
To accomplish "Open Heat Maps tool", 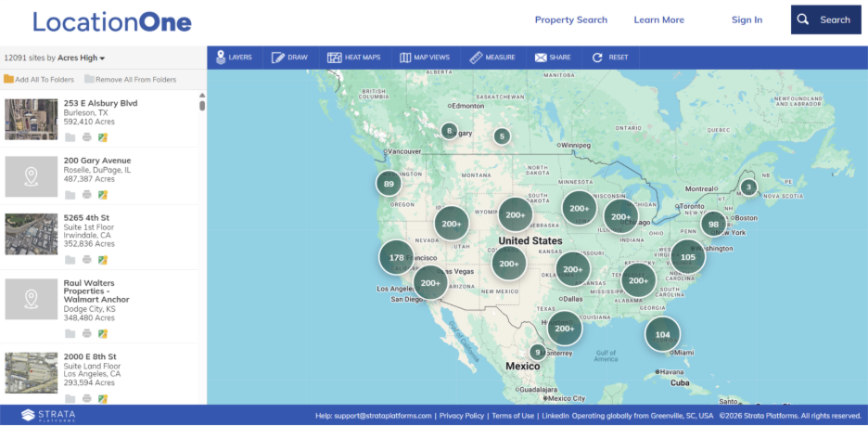I will pyautogui.click(x=354, y=58).
